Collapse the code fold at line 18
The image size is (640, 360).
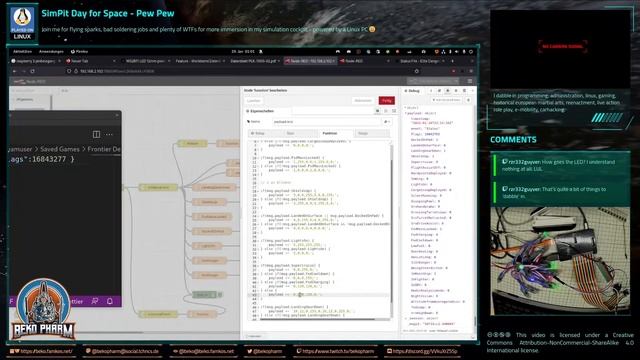[x=259, y=191]
